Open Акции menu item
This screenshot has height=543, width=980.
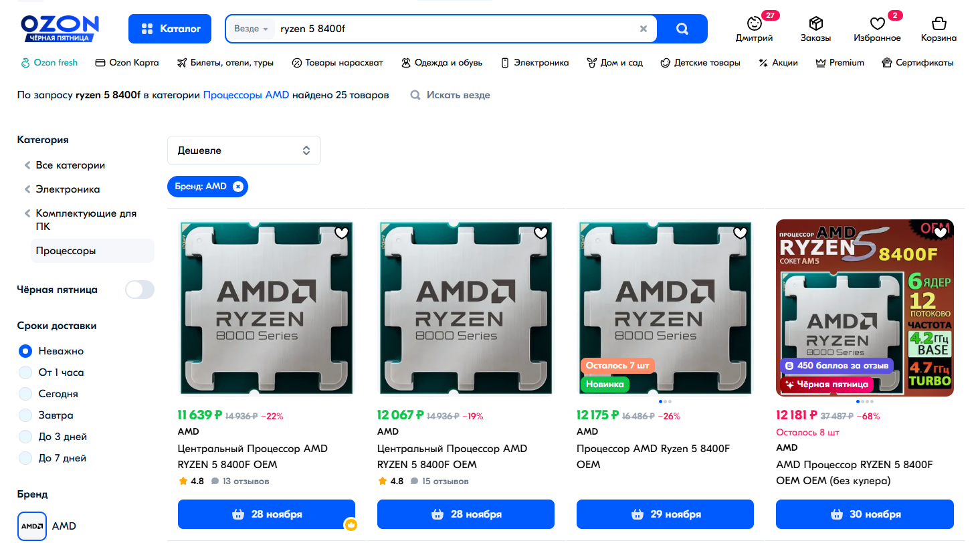[x=778, y=62]
